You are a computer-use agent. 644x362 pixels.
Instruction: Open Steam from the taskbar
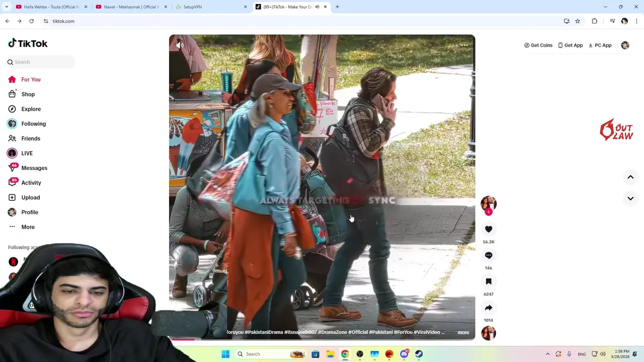[419, 354]
